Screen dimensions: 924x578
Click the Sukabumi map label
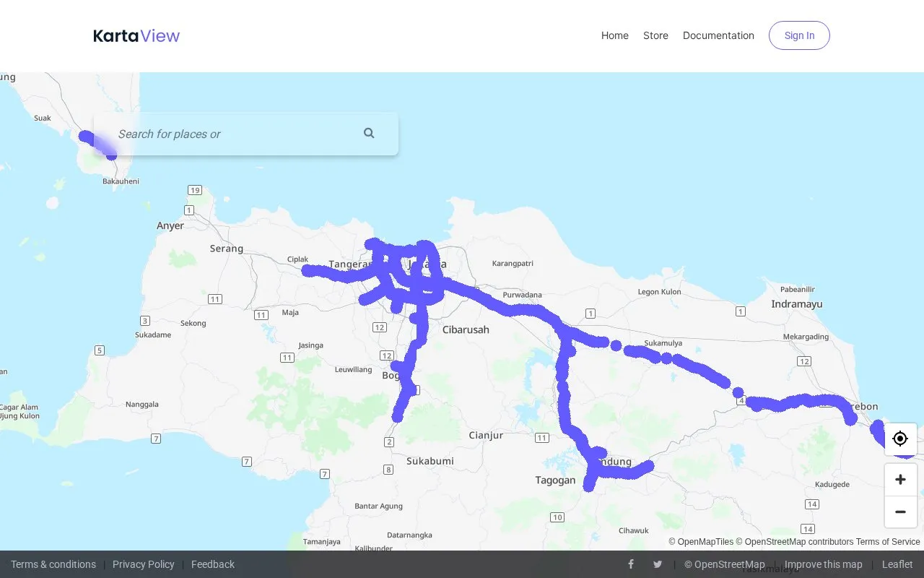[430, 460]
